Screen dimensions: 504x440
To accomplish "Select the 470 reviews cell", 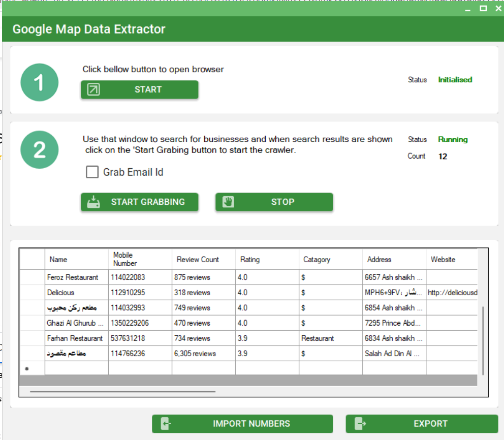I will click(x=204, y=323).
